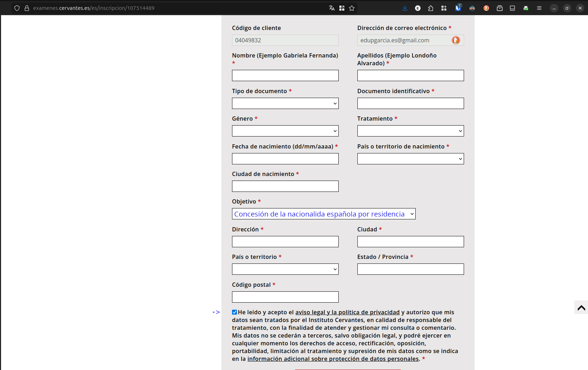Image resolution: width=588 pixels, height=370 pixels.
Task: Click the DuckDuckGo extension toolbar icon
Action: (486, 8)
